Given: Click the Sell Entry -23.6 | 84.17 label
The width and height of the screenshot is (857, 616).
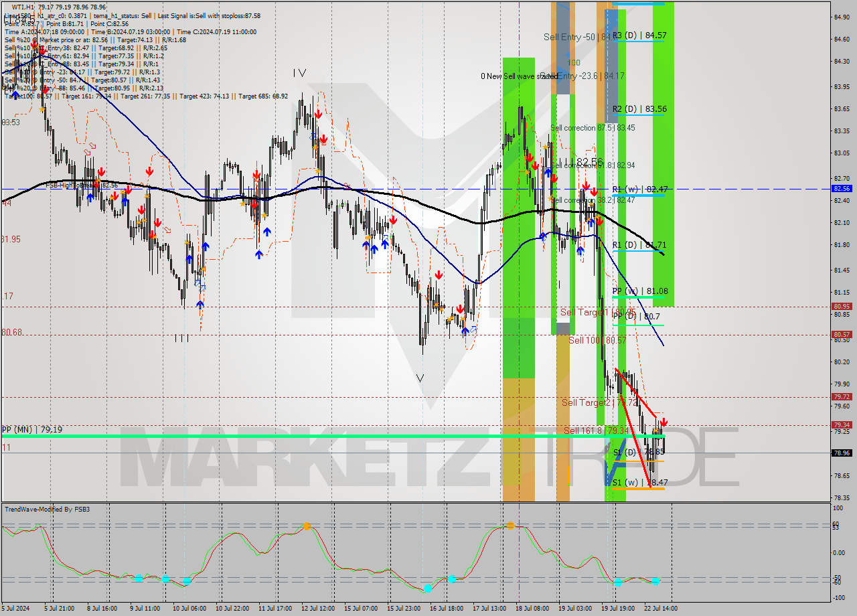Looking at the screenshot, I should click(x=582, y=76).
